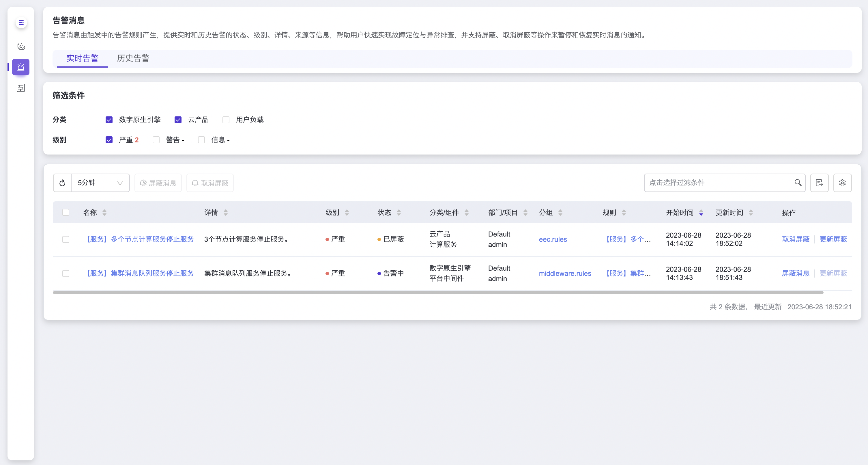This screenshot has width=868, height=465.
Task: Uncheck the 数字原生引擎 category checkbox
Action: [109, 120]
